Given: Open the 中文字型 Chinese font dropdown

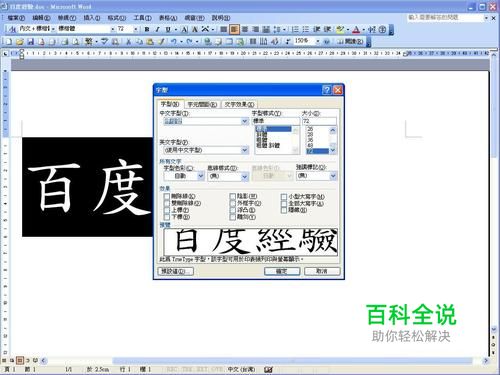Looking at the screenshot, I should 245,121.
